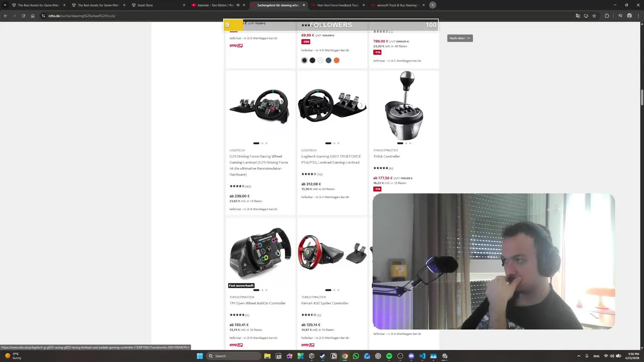Open Unity Hub taskbar icon

point(311,356)
